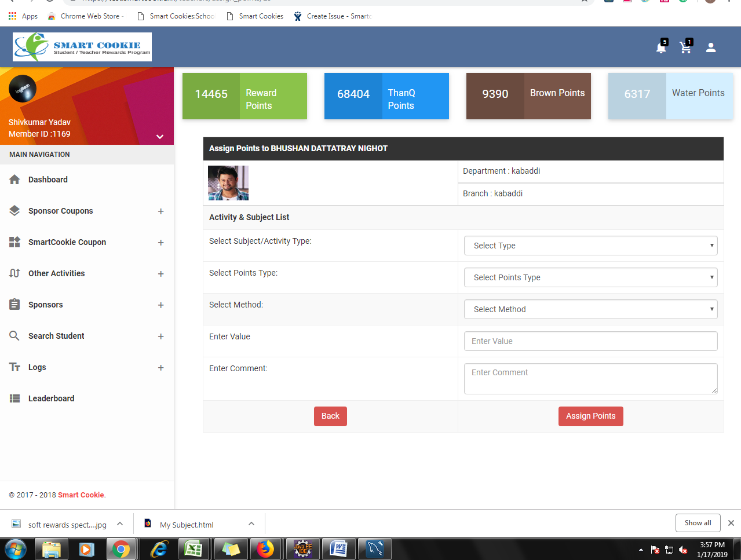The image size is (741, 560).
Task: Click the red Back button
Action: click(x=330, y=416)
